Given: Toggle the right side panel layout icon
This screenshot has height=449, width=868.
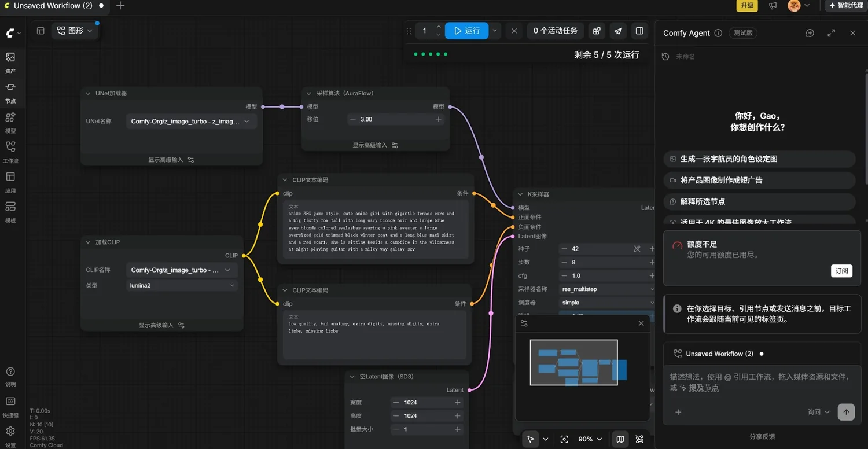Looking at the screenshot, I should click(x=639, y=31).
